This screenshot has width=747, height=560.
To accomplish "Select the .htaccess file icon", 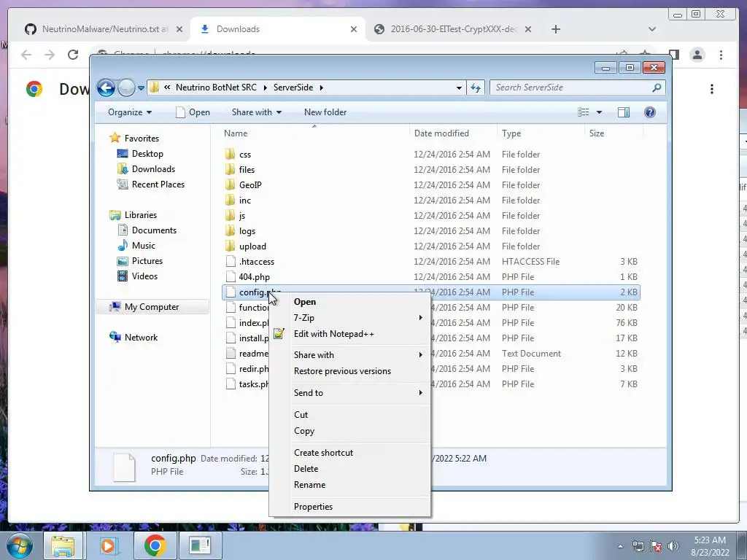I will point(231,262).
